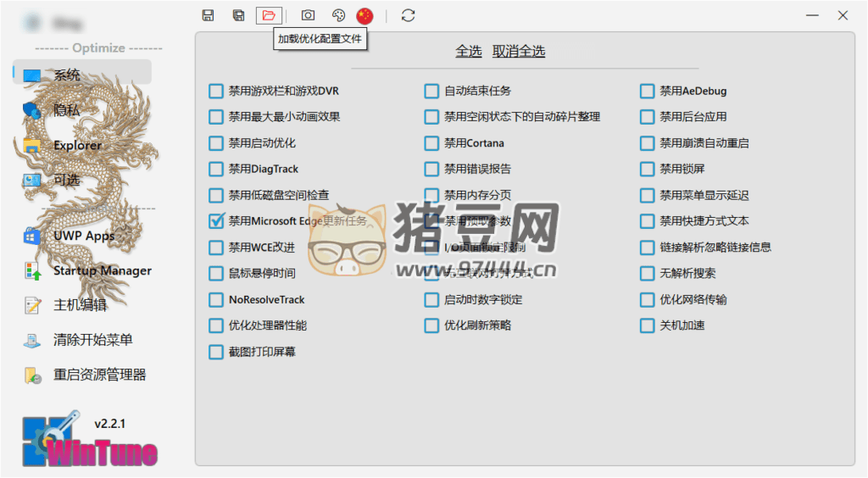Click the refresh arrows icon in toolbar
The width and height of the screenshot is (868, 478).
409,15
